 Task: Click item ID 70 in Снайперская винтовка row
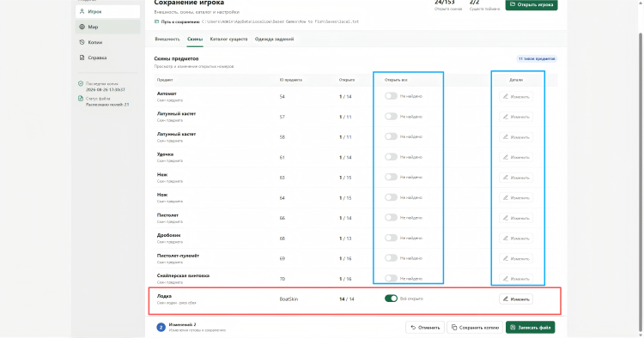coord(283,279)
